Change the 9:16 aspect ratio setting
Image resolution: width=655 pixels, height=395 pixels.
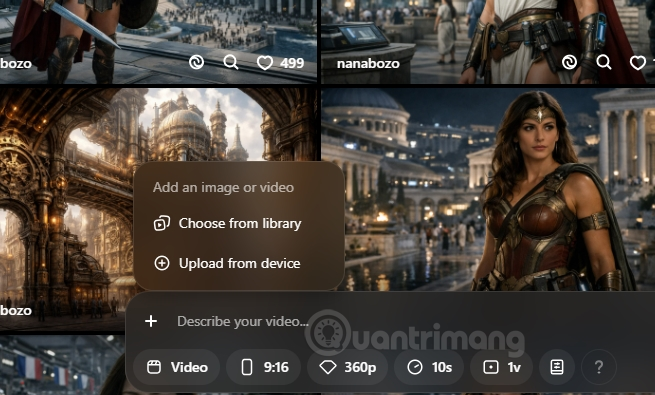[x=264, y=367]
